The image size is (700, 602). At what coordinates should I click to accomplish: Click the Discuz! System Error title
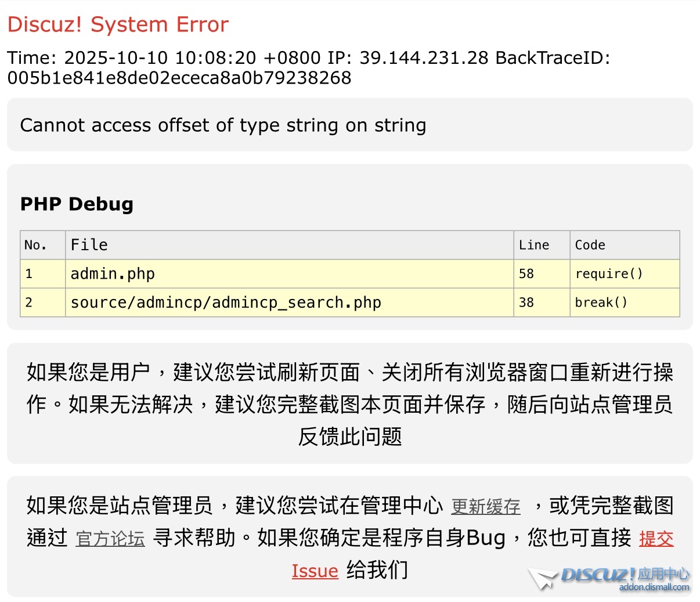tap(118, 24)
